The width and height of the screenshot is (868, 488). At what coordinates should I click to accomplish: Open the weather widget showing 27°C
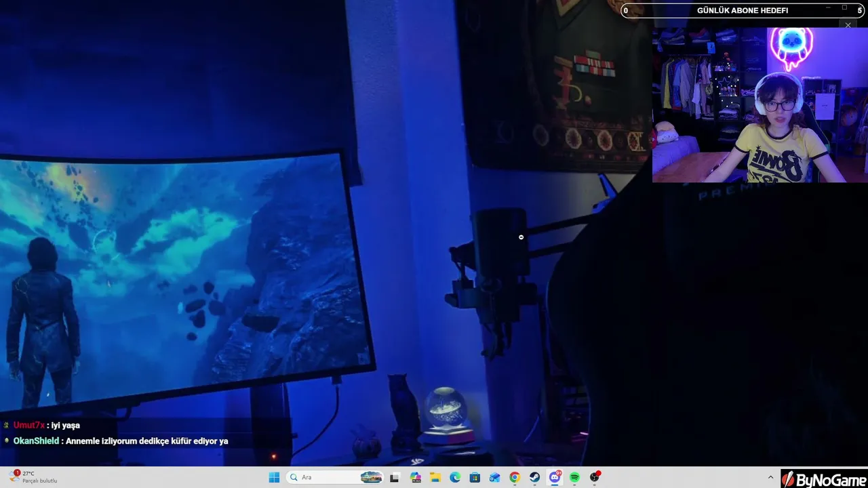click(34, 477)
